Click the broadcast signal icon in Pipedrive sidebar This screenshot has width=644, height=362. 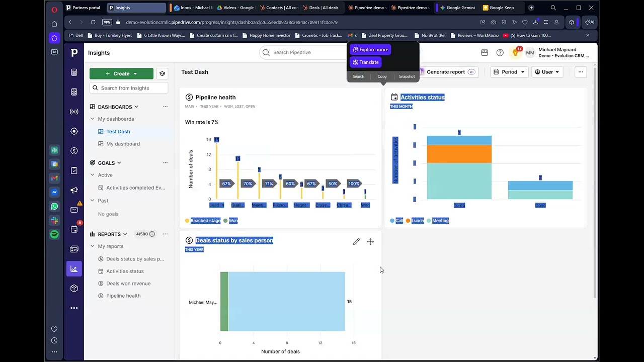pyautogui.click(x=74, y=112)
